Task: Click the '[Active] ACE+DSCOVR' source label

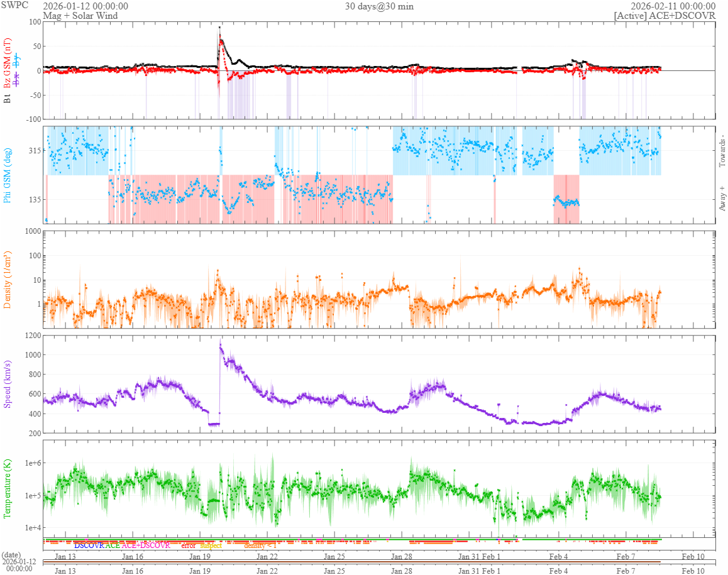Action: coord(665,15)
